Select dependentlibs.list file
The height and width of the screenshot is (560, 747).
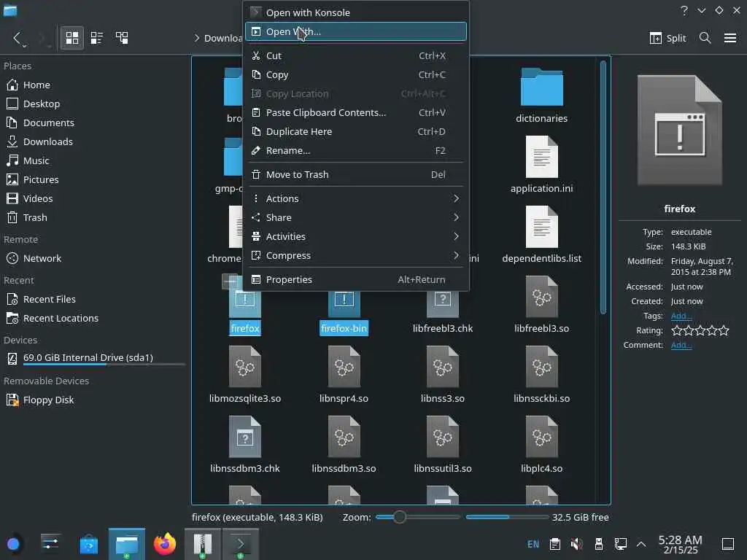click(x=542, y=236)
